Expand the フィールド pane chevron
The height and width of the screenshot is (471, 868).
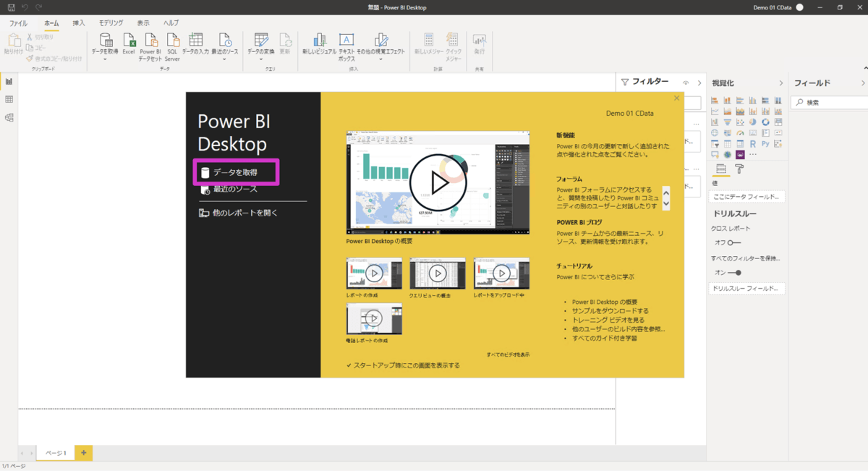pos(863,83)
